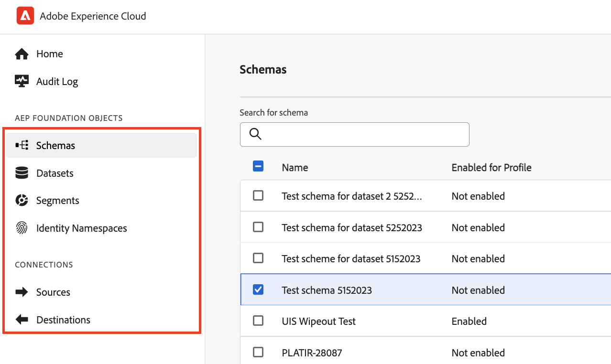Click the Sources right-arrow icon
611x364 pixels.
click(x=22, y=292)
